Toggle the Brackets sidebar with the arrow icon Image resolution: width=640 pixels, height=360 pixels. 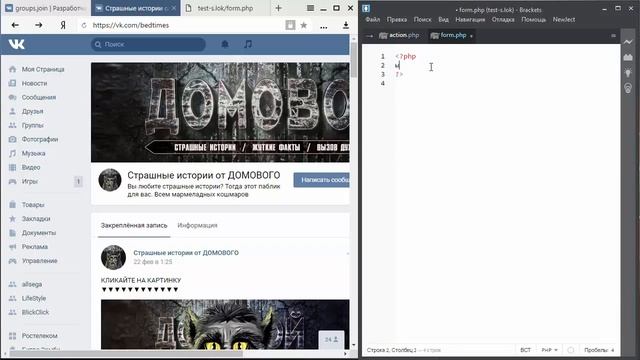[x=370, y=36]
